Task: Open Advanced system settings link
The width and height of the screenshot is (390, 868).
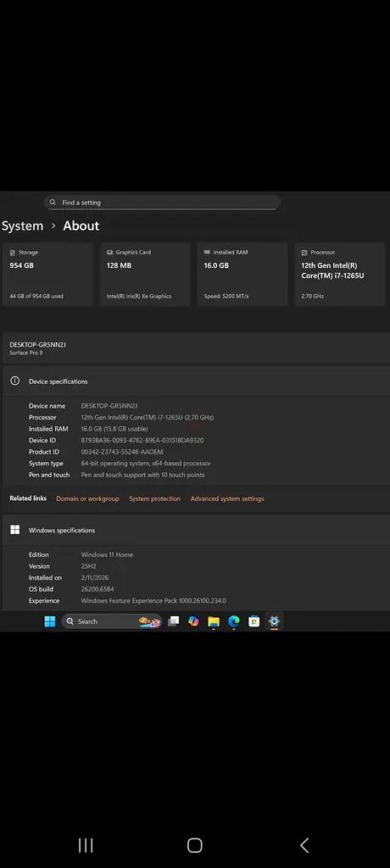Action: pyautogui.click(x=227, y=498)
